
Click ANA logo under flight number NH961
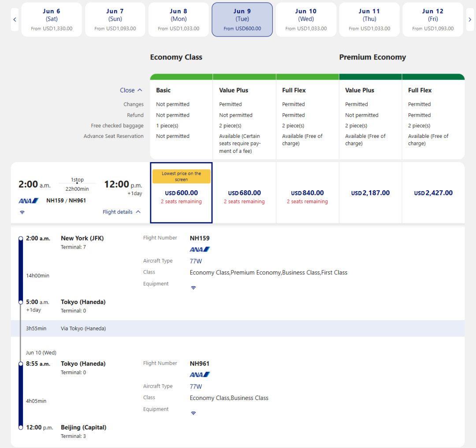click(200, 375)
